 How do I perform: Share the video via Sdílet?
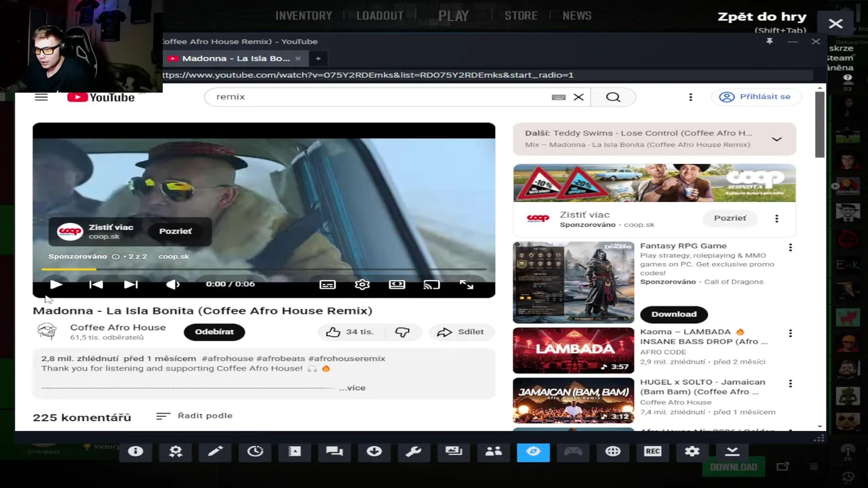(x=460, y=332)
